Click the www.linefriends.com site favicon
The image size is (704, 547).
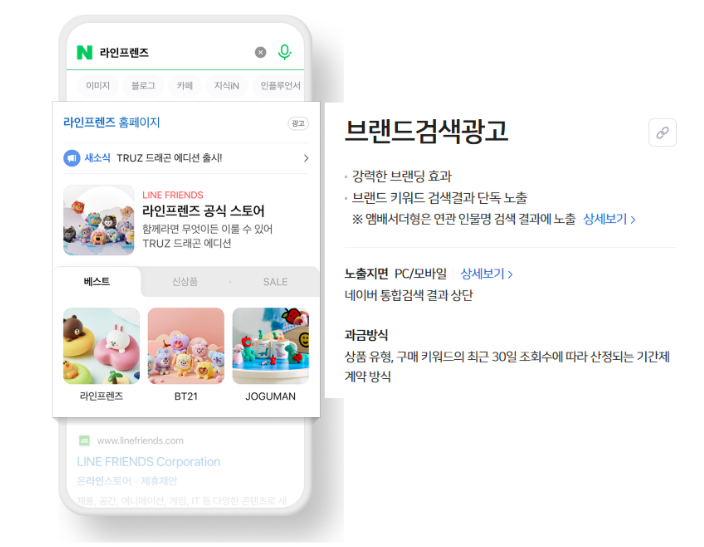pos(84,441)
